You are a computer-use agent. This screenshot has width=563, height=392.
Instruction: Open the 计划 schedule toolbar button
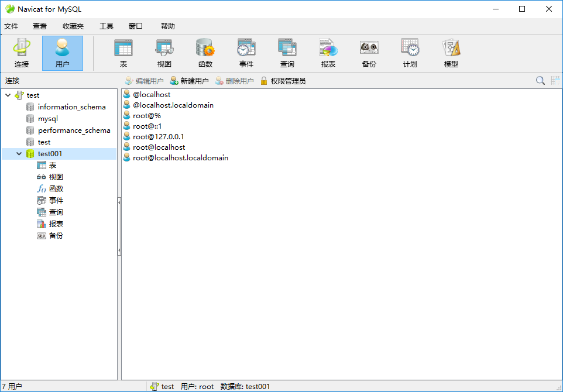410,53
